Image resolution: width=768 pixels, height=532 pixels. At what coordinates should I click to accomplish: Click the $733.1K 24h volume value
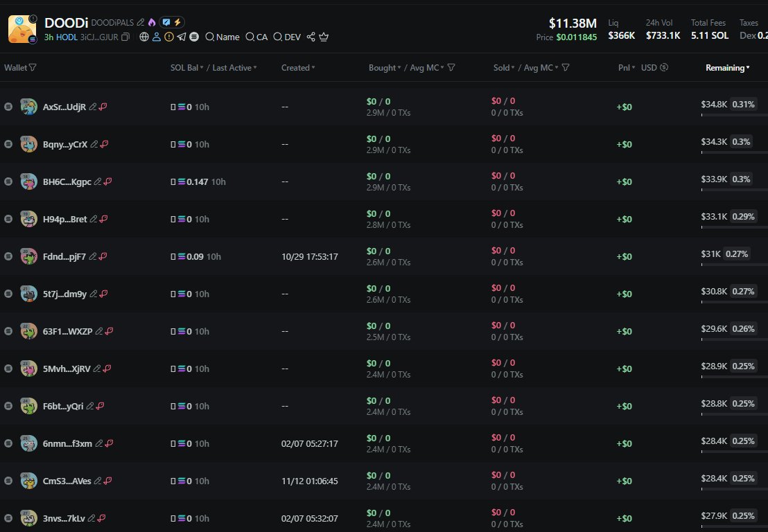pos(663,35)
